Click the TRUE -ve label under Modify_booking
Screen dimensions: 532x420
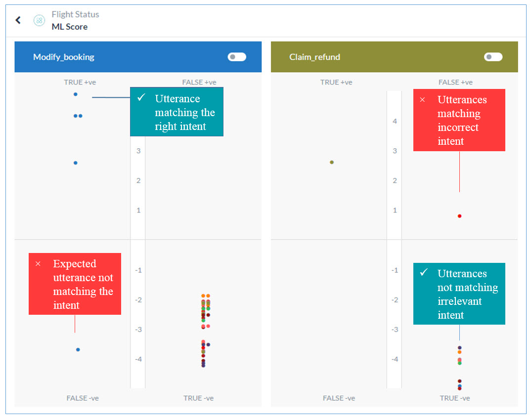[x=198, y=398]
